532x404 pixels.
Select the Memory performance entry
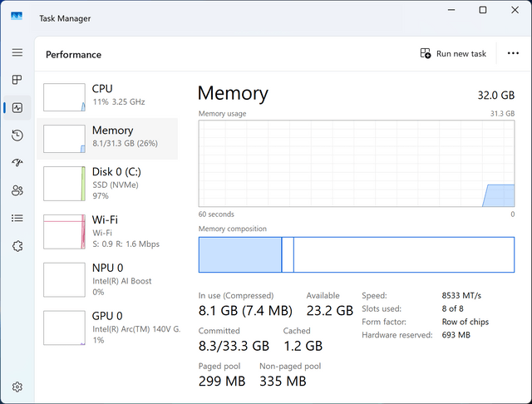107,139
